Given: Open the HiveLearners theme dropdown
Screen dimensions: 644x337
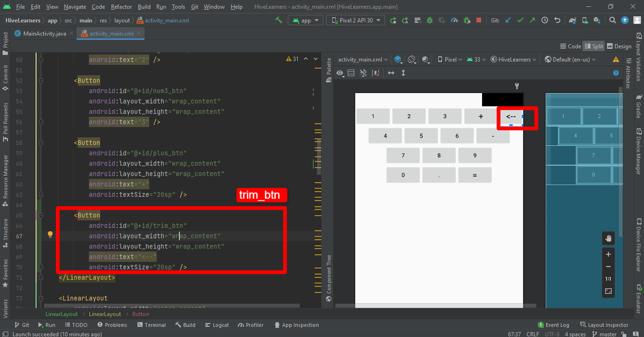Looking at the screenshot, I should tap(514, 59).
